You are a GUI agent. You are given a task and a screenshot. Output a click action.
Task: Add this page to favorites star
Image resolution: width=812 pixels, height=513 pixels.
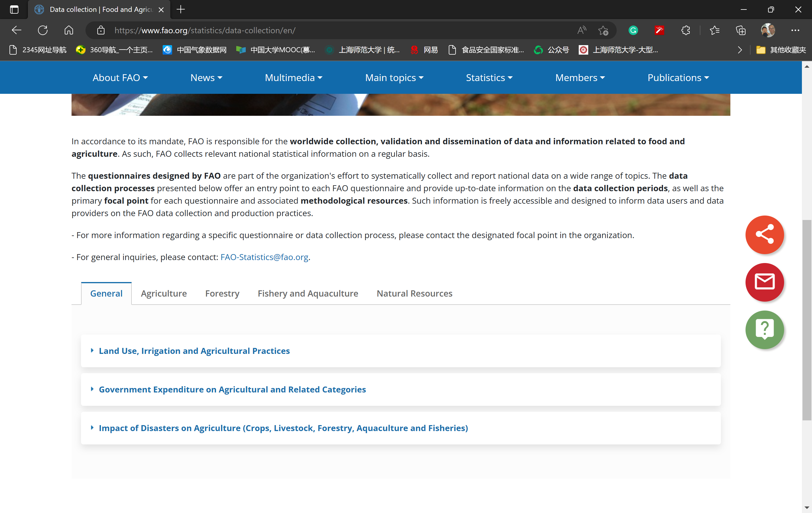603,30
